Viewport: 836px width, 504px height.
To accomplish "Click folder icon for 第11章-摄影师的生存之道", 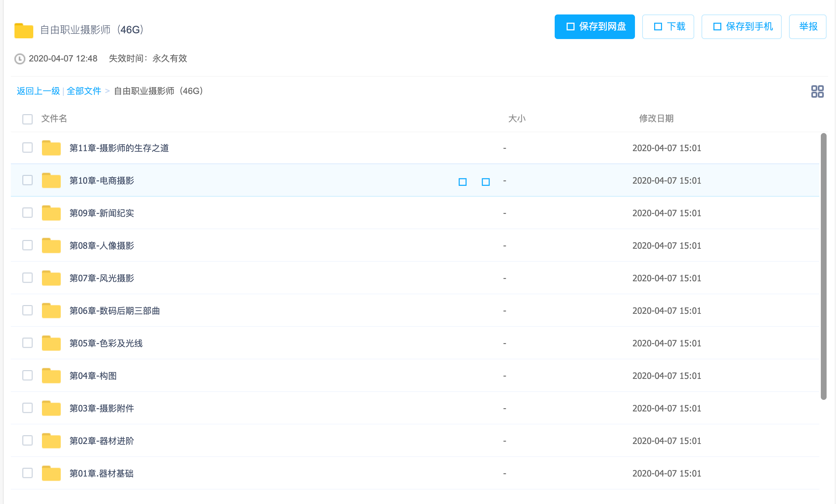I will 51,148.
